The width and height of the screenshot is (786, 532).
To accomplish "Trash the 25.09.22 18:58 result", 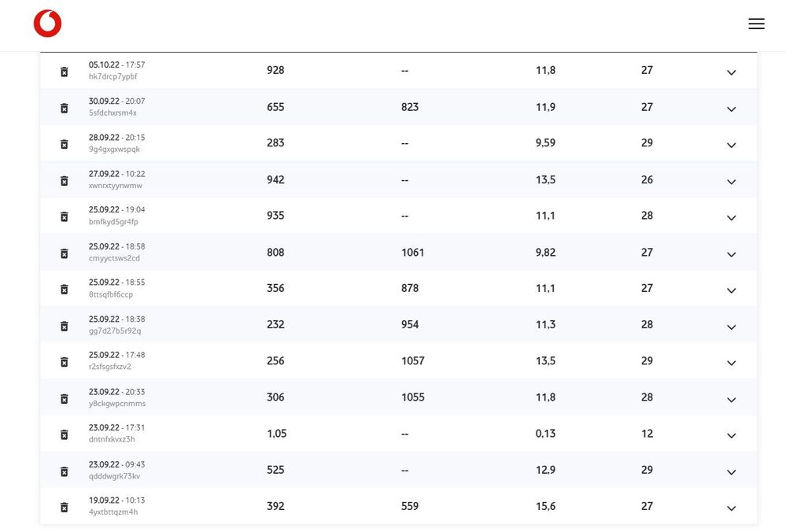I will [65, 253].
